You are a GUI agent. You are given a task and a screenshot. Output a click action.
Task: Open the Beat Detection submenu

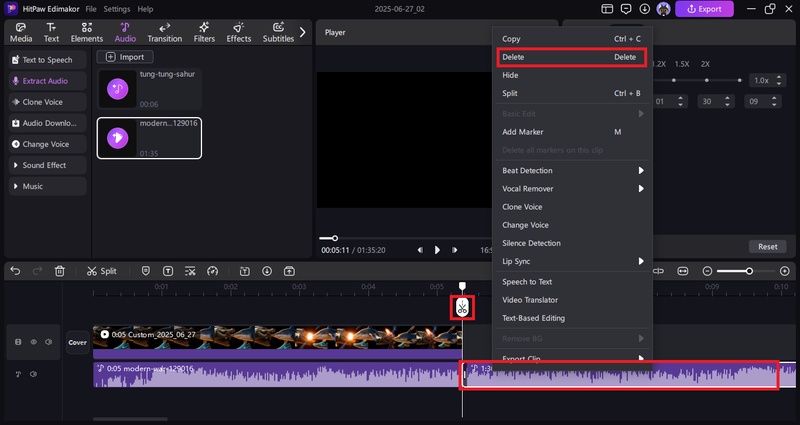pos(572,170)
